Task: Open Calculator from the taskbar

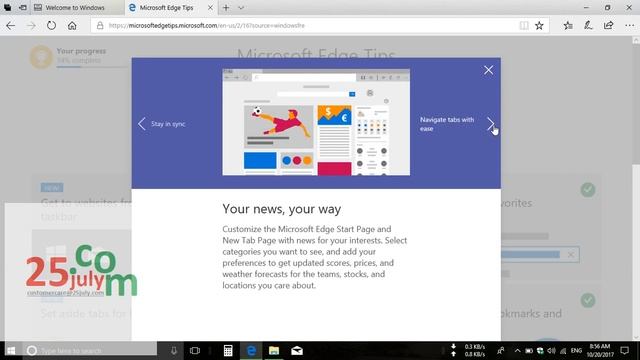Action: point(228,351)
